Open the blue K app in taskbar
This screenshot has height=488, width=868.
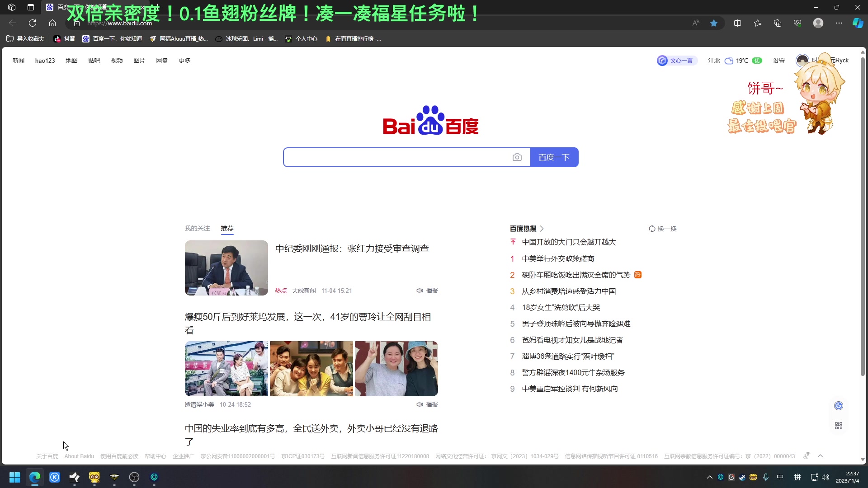(55, 477)
